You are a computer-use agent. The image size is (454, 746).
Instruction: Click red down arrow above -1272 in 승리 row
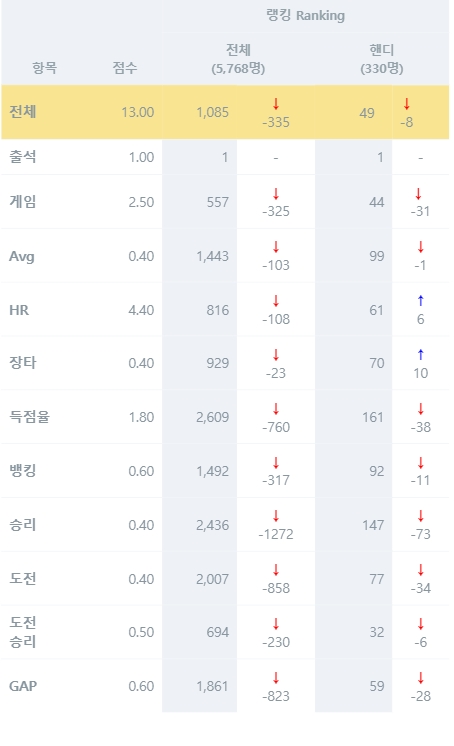tap(276, 516)
